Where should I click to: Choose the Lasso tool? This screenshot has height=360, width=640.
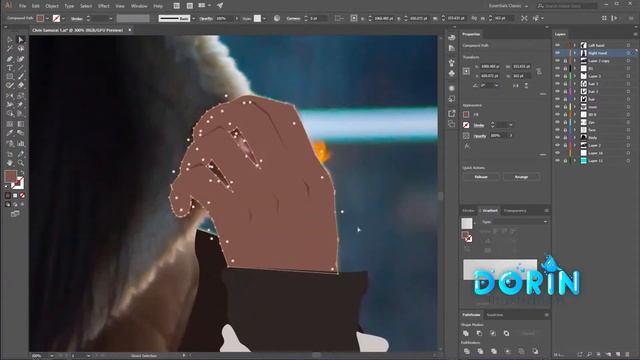click(x=20, y=49)
